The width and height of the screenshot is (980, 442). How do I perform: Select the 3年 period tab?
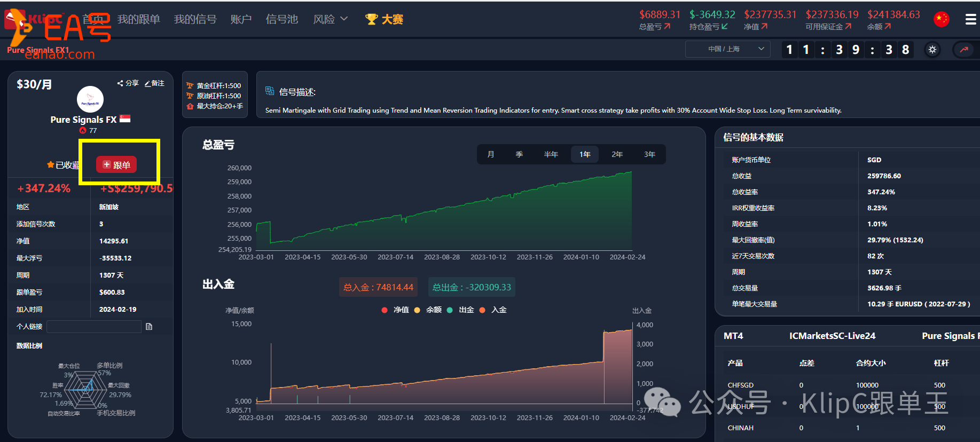tap(649, 154)
